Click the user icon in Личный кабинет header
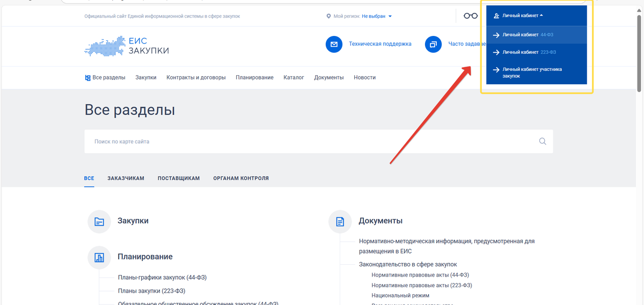 [496, 16]
